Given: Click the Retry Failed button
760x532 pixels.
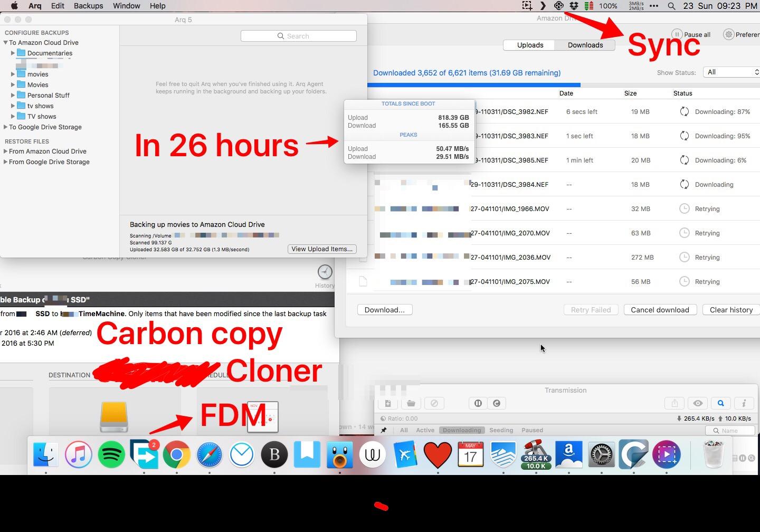Looking at the screenshot, I should (x=591, y=310).
